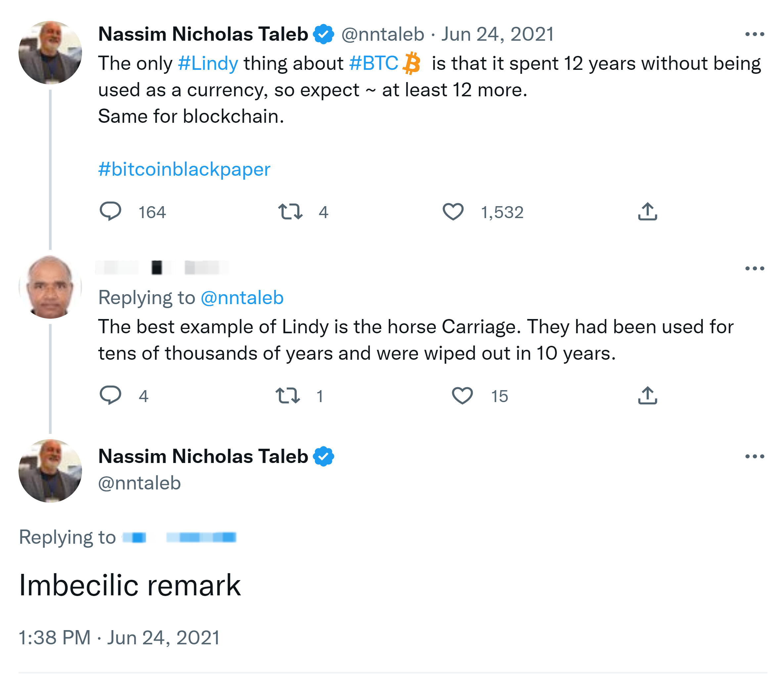Viewport: 784px width, 690px height.
Task: Click the Jun 24, 2021 date on top tweet
Action: tap(498, 34)
